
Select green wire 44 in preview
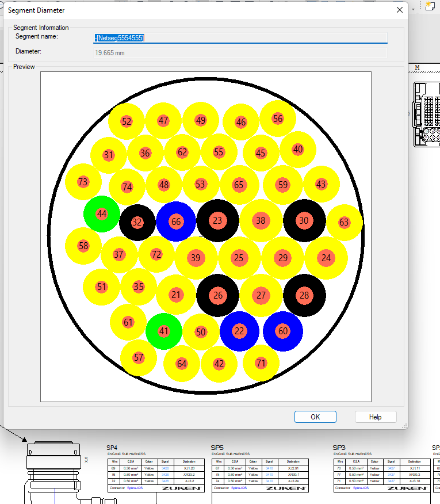point(102,214)
